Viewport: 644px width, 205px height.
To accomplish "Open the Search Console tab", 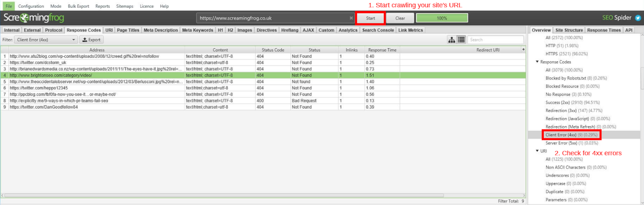I will [378, 30].
